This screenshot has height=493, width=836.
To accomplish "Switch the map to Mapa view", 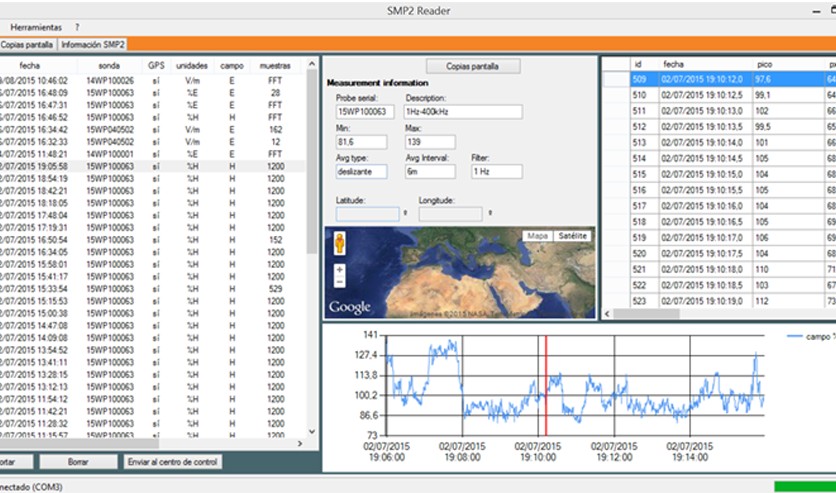I will pyautogui.click(x=538, y=236).
